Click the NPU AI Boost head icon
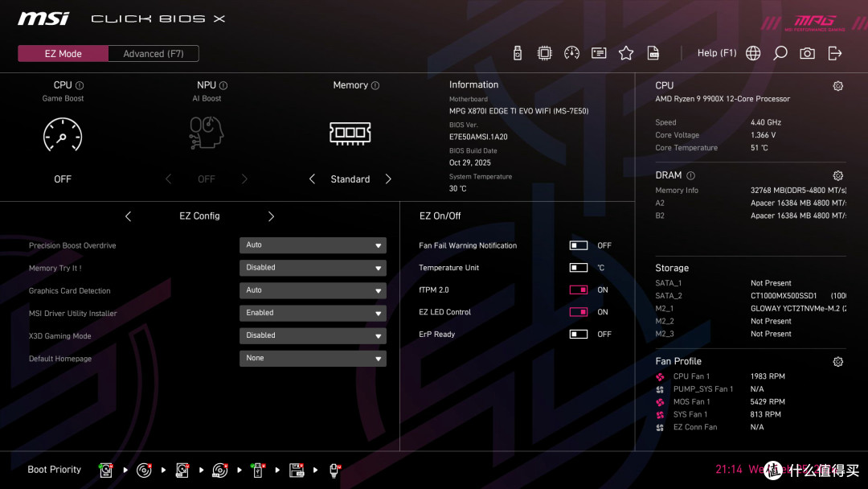868x489 pixels. [x=207, y=133]
